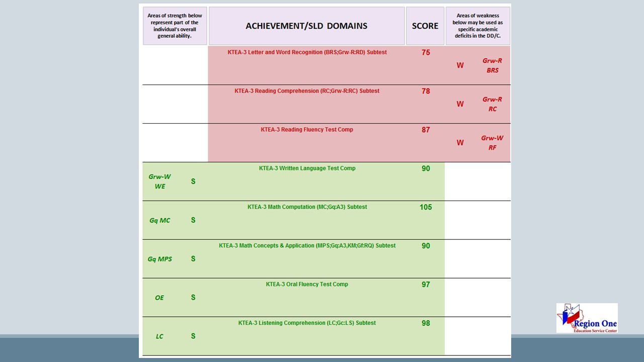The image size is (644, 362).
Task: Click the W marker beside Grw-R RC
Action: point(460,104)
